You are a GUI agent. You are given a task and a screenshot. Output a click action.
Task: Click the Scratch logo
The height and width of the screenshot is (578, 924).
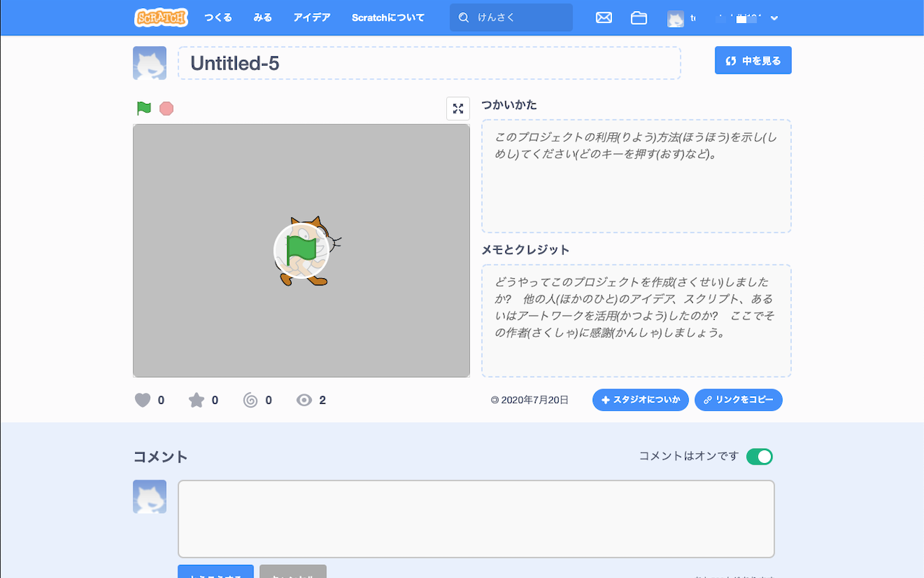161,17
